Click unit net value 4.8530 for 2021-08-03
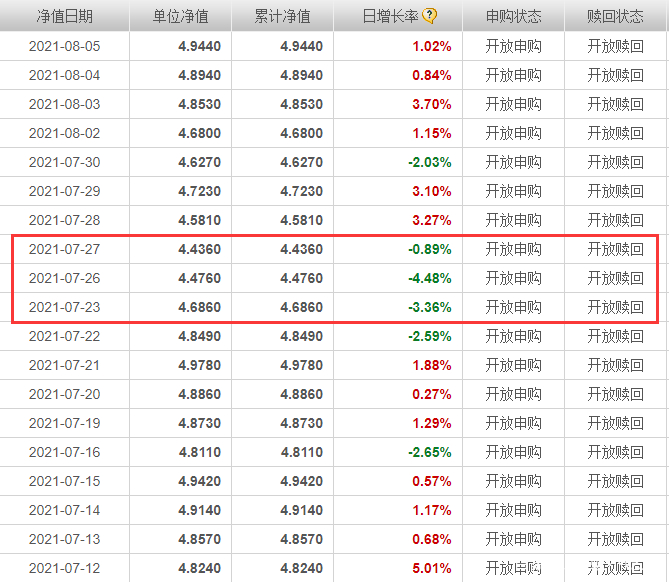The width and height of the screenshot is (669, 582). (200, 104)
